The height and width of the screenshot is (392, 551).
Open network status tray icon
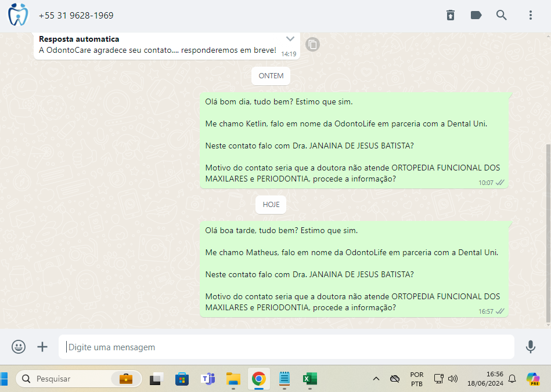pyautogui.click(x=438, y=379)
